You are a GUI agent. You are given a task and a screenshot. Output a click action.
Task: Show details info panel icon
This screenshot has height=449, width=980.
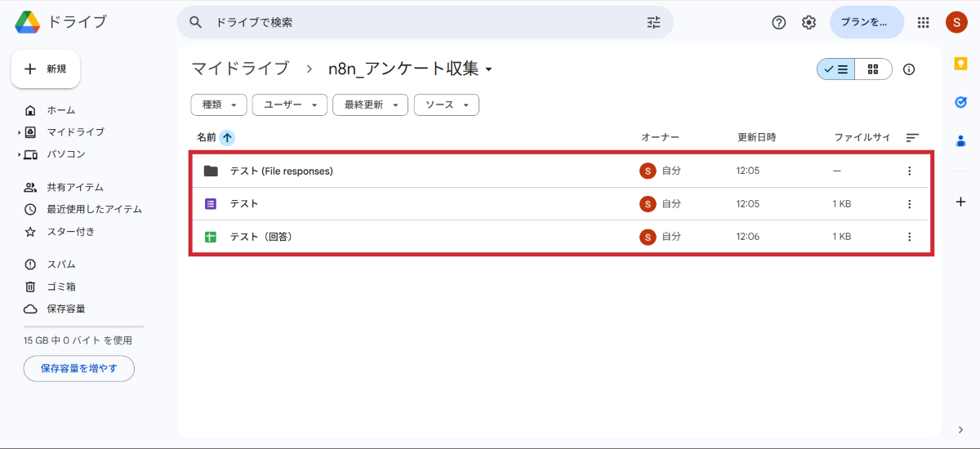click(909, 69)
